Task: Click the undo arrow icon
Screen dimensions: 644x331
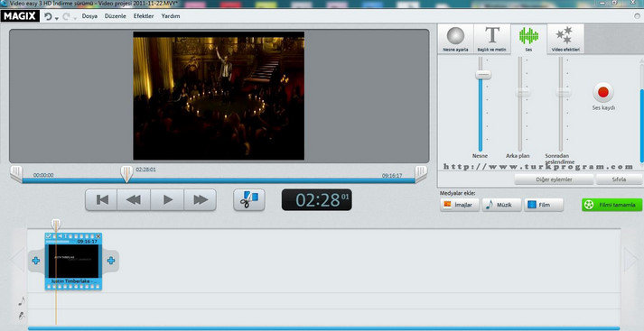Action: 48,16
